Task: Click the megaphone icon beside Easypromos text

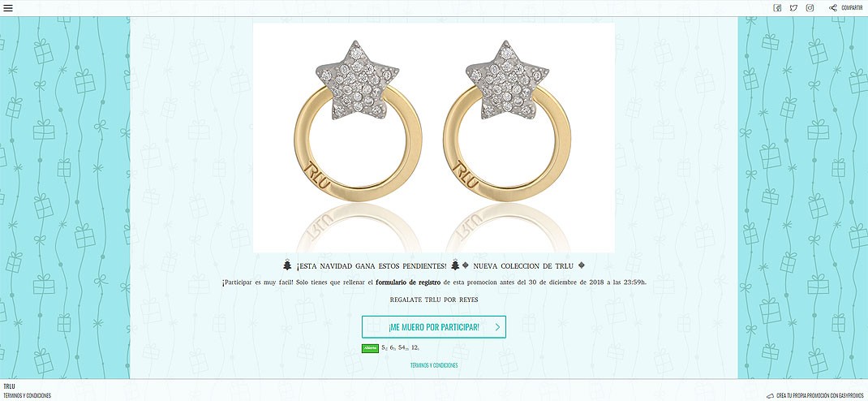Action: tap(770, 395)
